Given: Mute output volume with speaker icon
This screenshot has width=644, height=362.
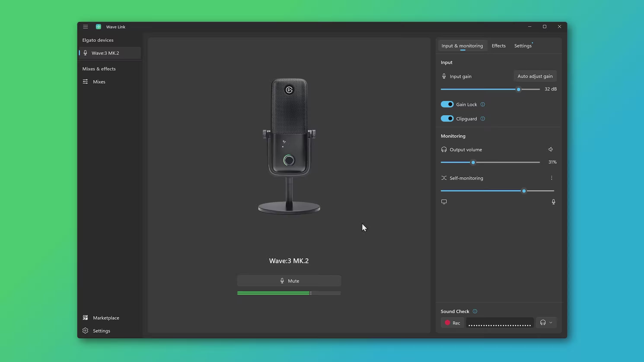Looking at the screenshot, I should click(x=551, y=149).
